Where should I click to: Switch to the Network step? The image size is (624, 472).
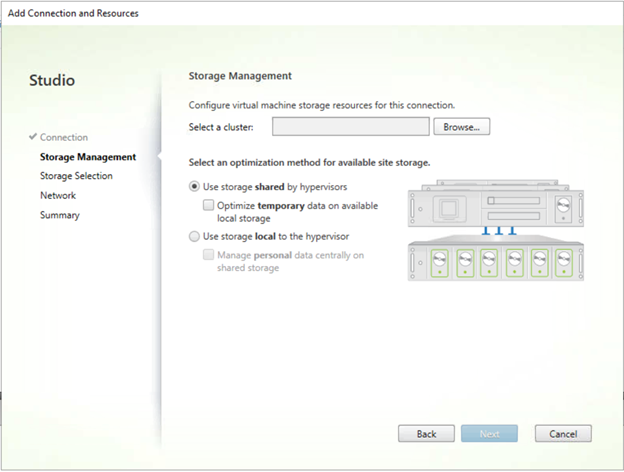pyautogui.click(x=58, y=195)
